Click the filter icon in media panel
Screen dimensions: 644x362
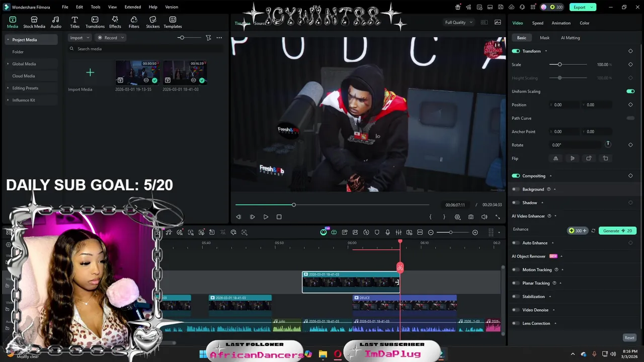[208, 38]
